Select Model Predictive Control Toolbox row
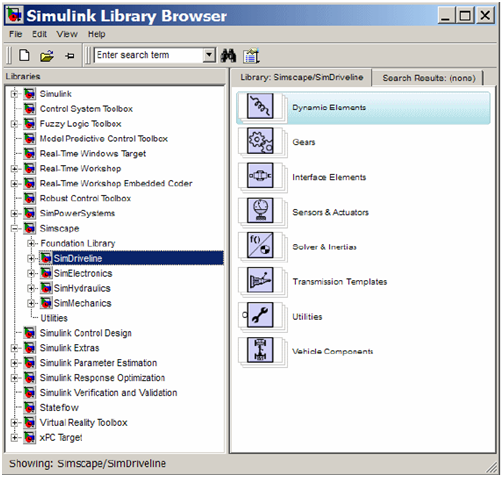The width and height of the screenshot is (503, 477). point(103,139)
